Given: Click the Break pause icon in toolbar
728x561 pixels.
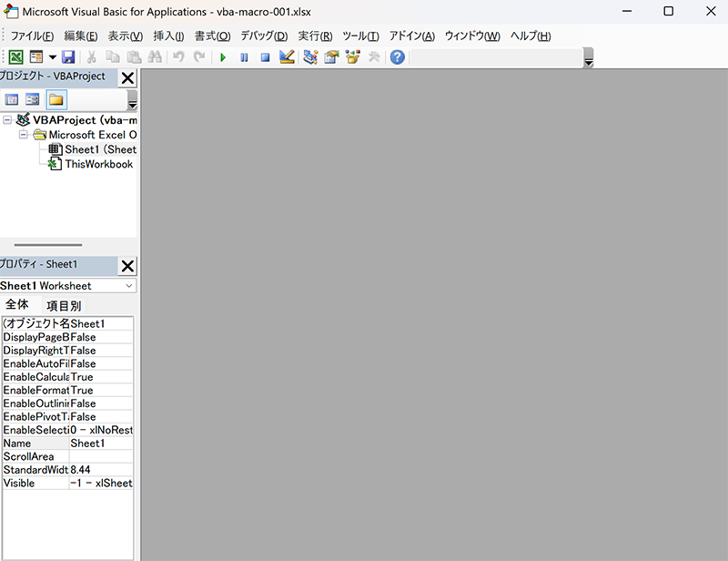Looking at the screenshot, I should pos(244,57).
